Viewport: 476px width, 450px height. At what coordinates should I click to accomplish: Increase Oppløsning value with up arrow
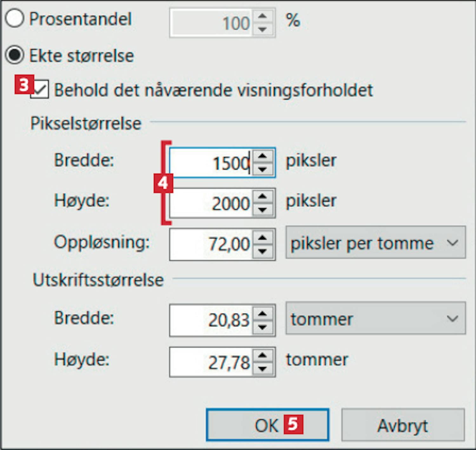click(262, 238)
